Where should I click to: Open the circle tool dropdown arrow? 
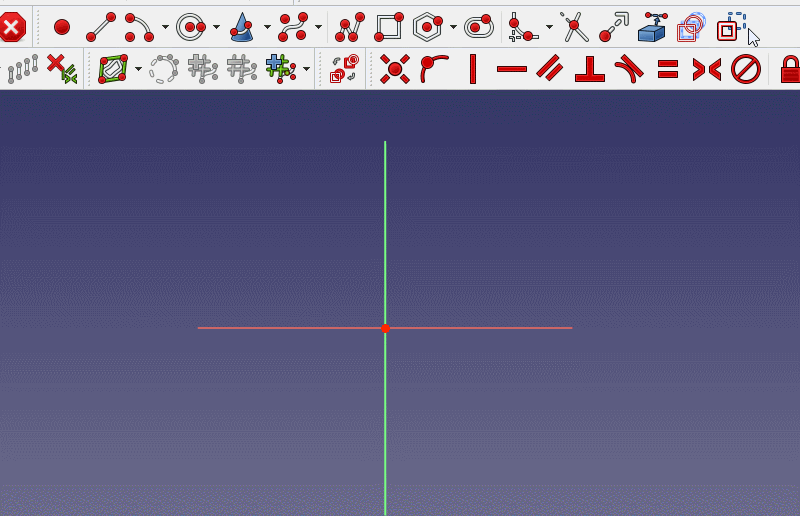pos(216,28)
